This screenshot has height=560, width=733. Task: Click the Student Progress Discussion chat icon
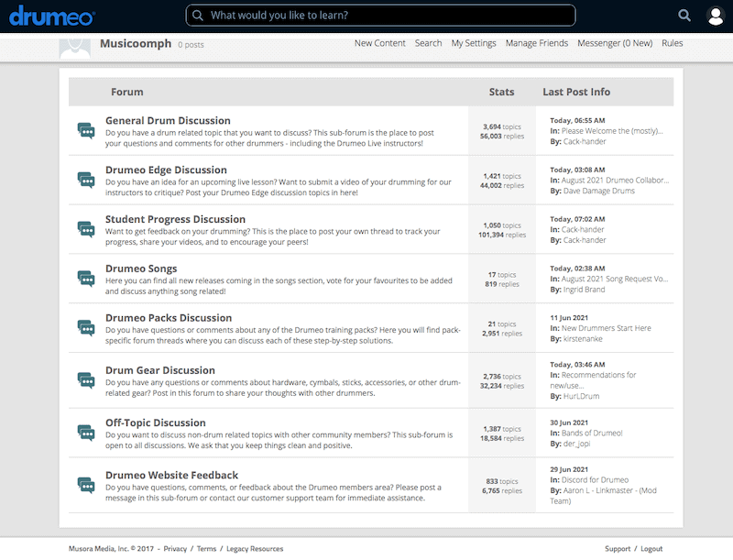(x=86, y=229)
